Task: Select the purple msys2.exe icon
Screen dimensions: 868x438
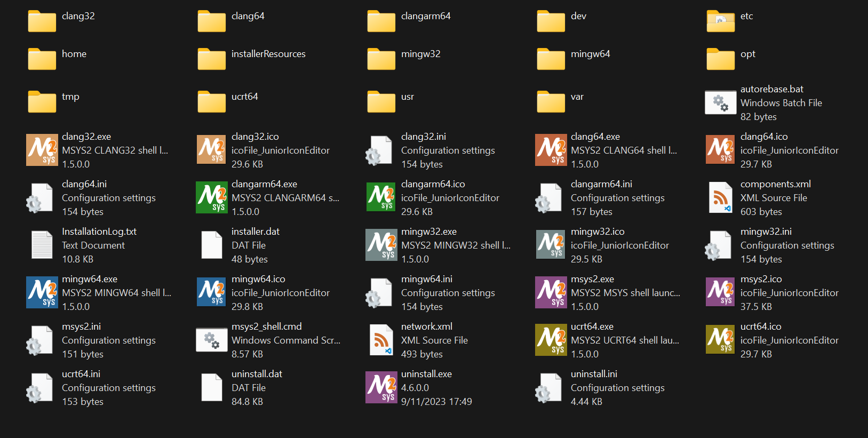Action: pyautogui.click(x=551, y=292)
